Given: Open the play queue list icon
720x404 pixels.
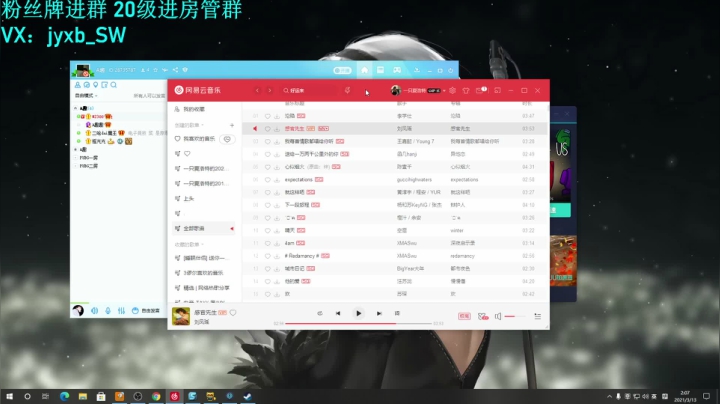Looking at the screenshot, I should [538, 316].
